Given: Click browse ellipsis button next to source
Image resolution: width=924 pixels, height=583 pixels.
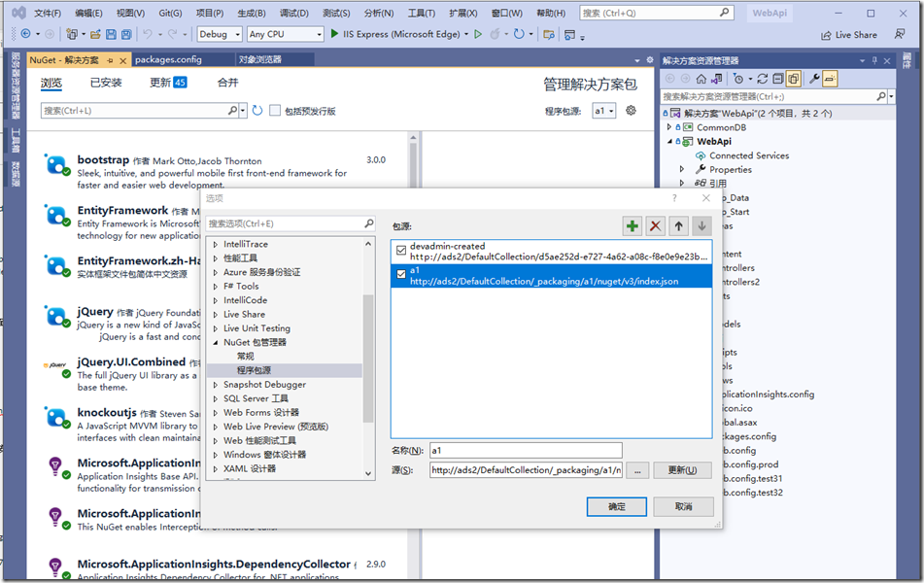Looking at the screenshot, I should point(637,470).
